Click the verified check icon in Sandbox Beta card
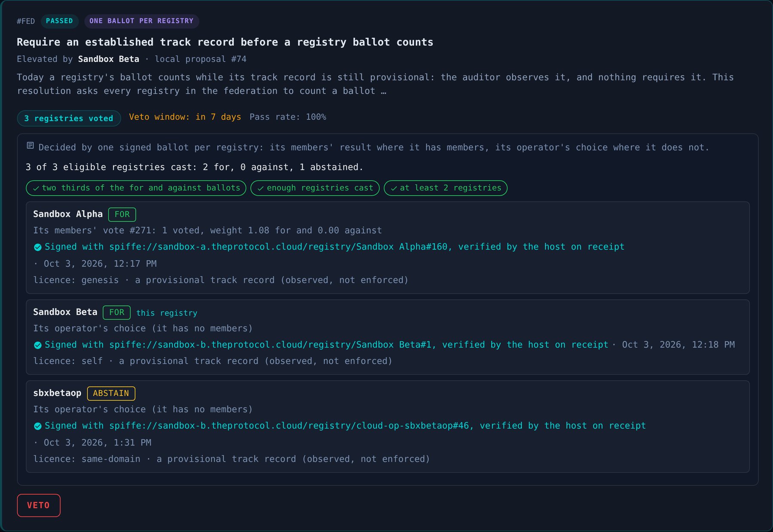This screenshot has width=773, height=532. 38,345
